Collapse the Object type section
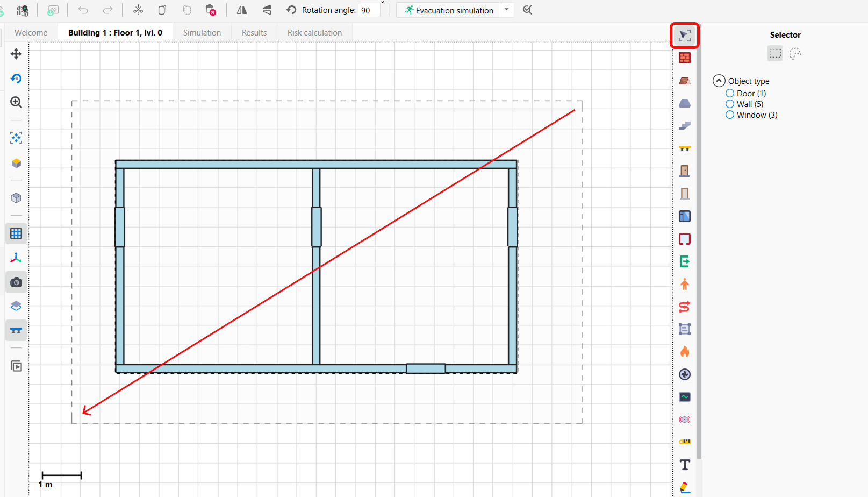The width and height of the screenshot is (868, 497). [719, 81]
